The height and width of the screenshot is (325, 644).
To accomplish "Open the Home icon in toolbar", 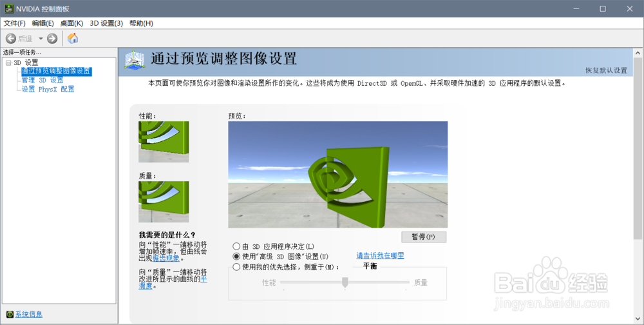I will [x=73, y=38].
